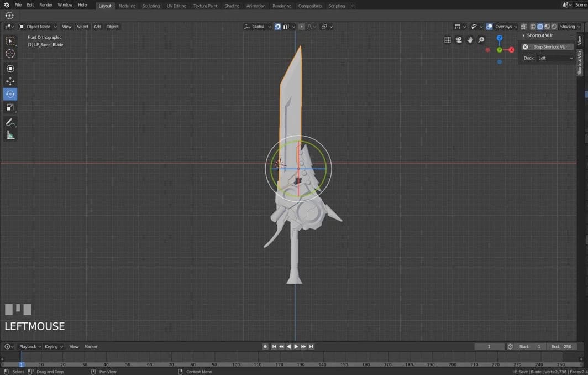Image resolution: width=588 pixels, height=375 pixels.
Task: Click the rotate tool settings icon in top bar
Action: (9, 15)
